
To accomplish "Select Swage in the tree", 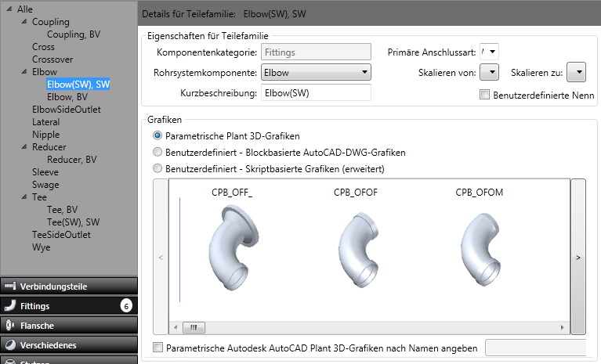I will coord(45,185).
